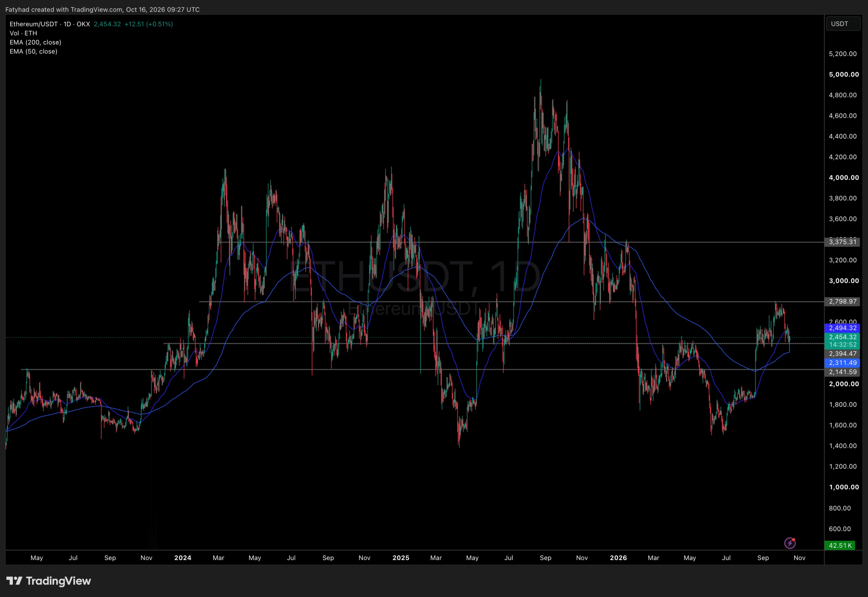
Task: Click the 2026 year label on time axis
Action: pyautogui.click(x=618, y=558)
